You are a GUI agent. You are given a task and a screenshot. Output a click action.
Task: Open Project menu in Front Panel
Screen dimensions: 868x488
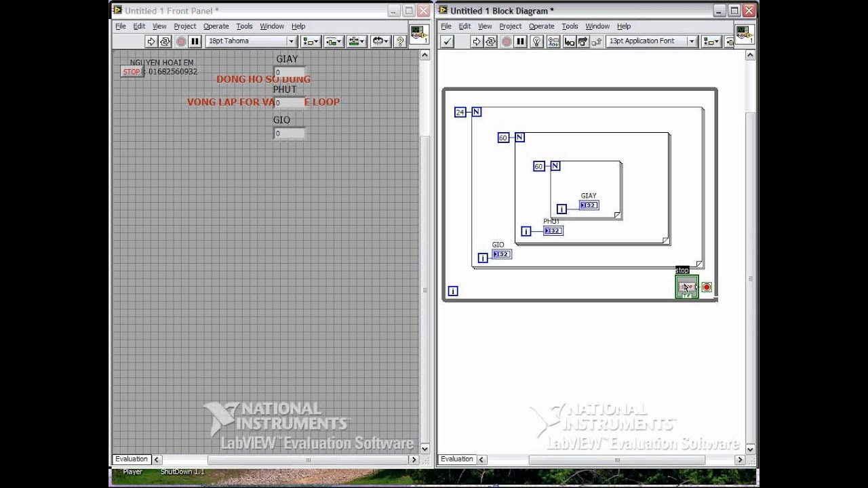[x=184, y=26]
